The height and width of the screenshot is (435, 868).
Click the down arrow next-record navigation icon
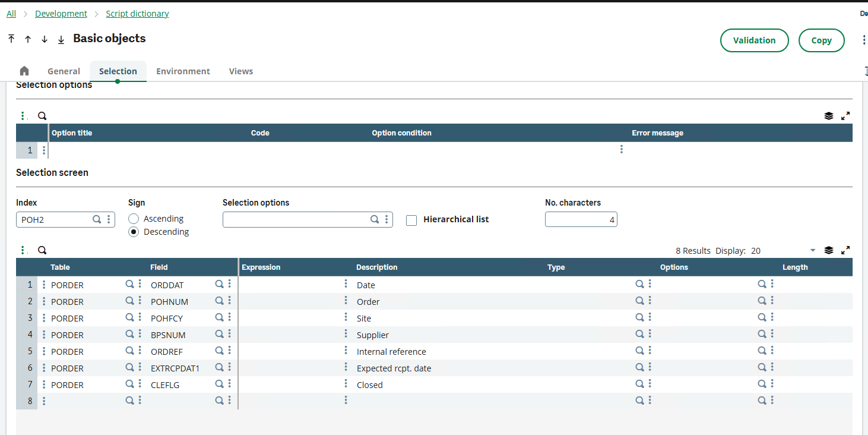pyautogui.click(x=44, y=39)
